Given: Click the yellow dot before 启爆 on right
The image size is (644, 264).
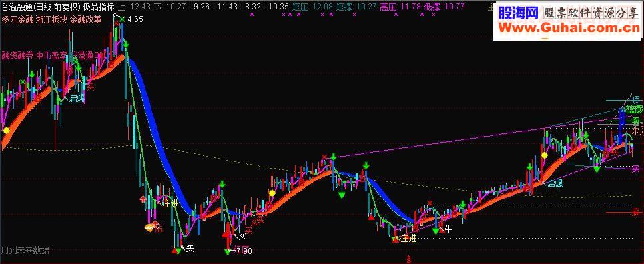Looking at the screenshot, I should click(545, 155).
